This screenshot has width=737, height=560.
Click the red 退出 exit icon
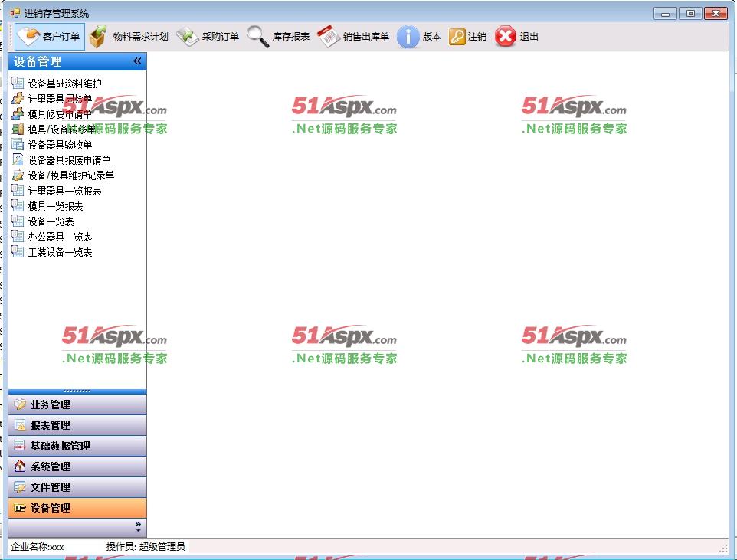click(x=506, y=36)
